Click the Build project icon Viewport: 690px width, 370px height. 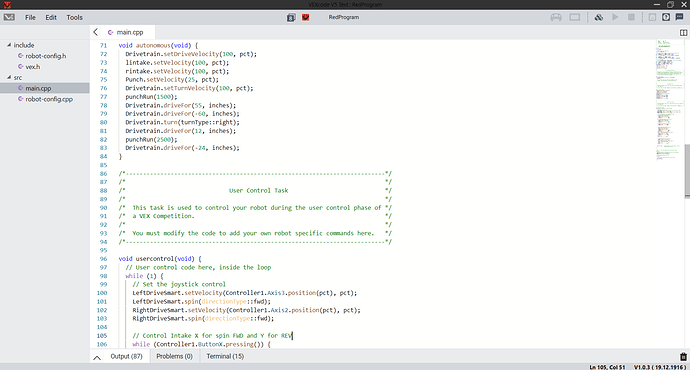[598, 17]
